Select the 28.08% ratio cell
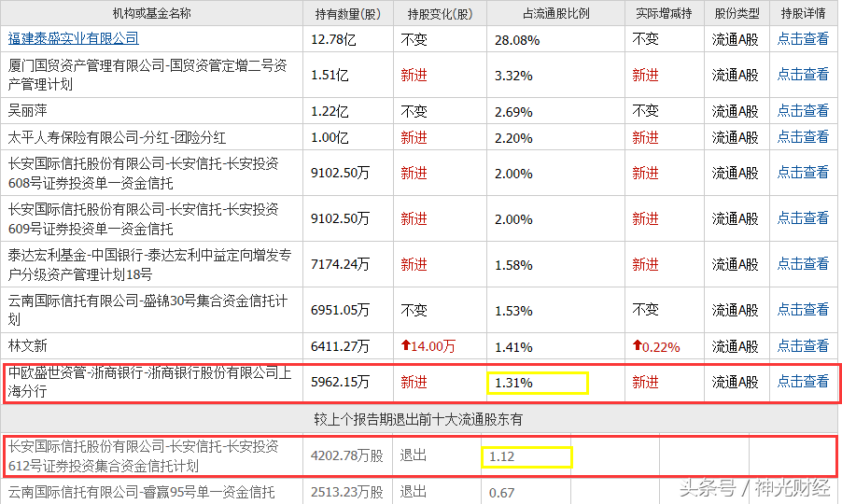 (517, 40)
